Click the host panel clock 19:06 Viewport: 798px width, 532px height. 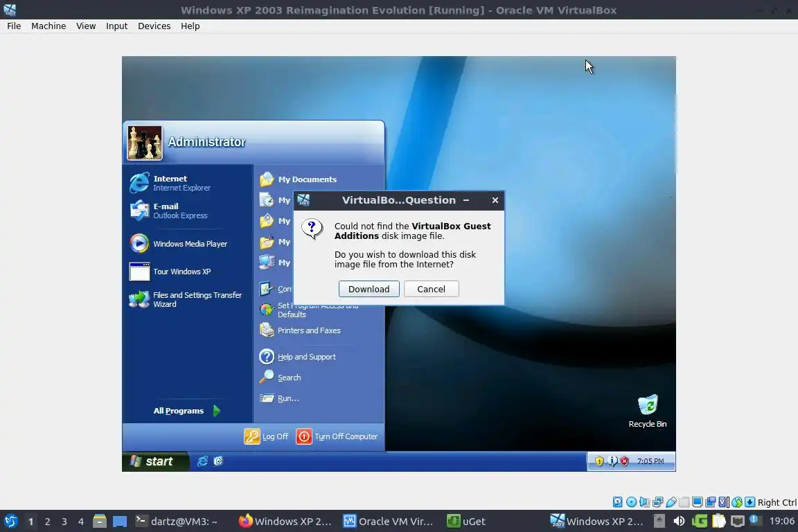point(781,522)
